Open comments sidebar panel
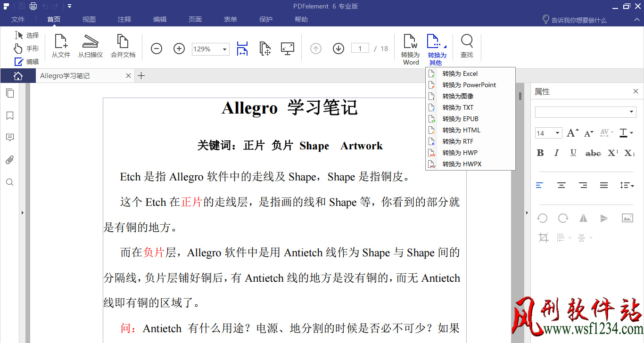The image size is (644, 343). (9, 138)
